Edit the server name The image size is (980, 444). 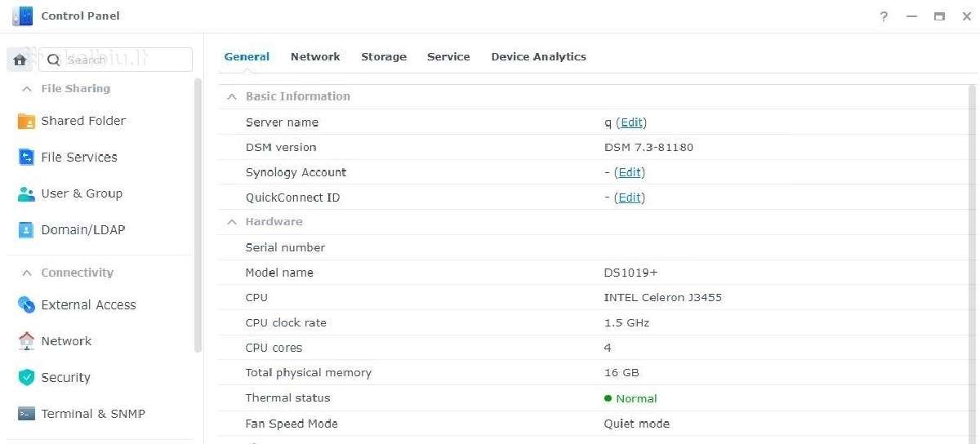click(631, 122)
